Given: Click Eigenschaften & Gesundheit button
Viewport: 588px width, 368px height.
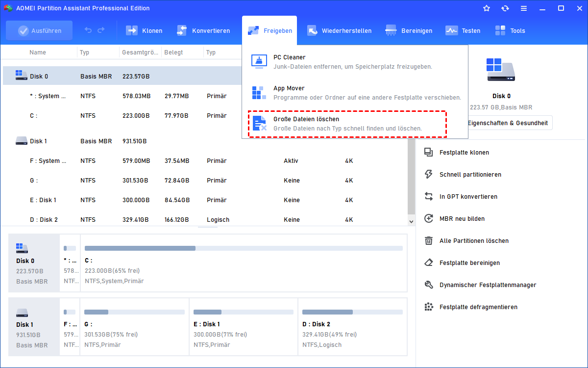Looking at the screenshot, I should (507, 123).
